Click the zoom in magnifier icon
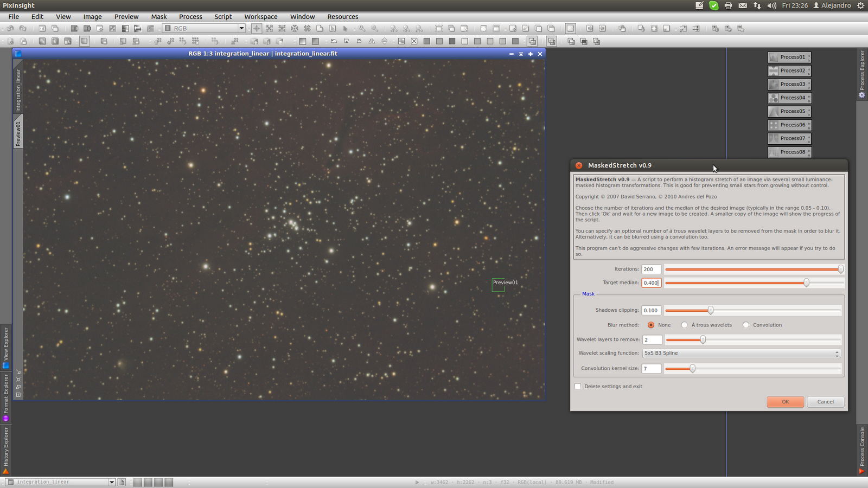Screen dimensions: 868x488 pyautogui.click(x=362, y=28)
